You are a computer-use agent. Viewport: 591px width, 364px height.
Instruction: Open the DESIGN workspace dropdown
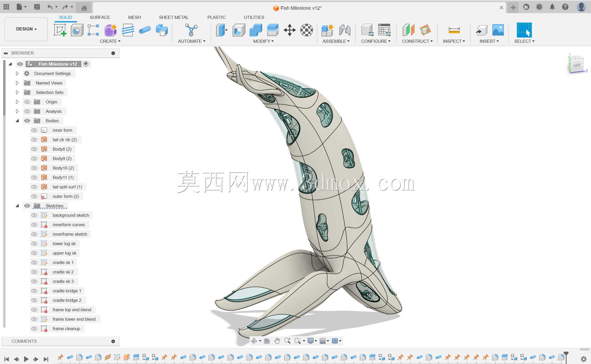[26, 29]
